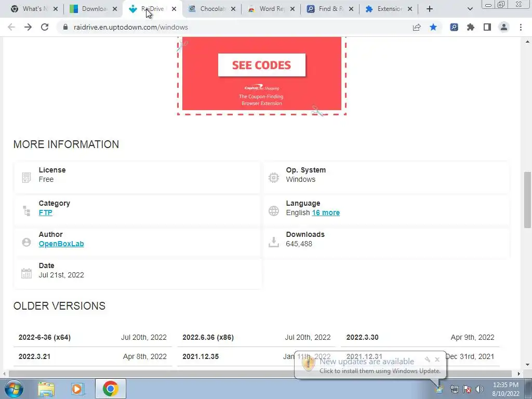Screen dimensions: 532x399
Task: Open older version 2022-6-36 (x64)
Action: point(45,337)
